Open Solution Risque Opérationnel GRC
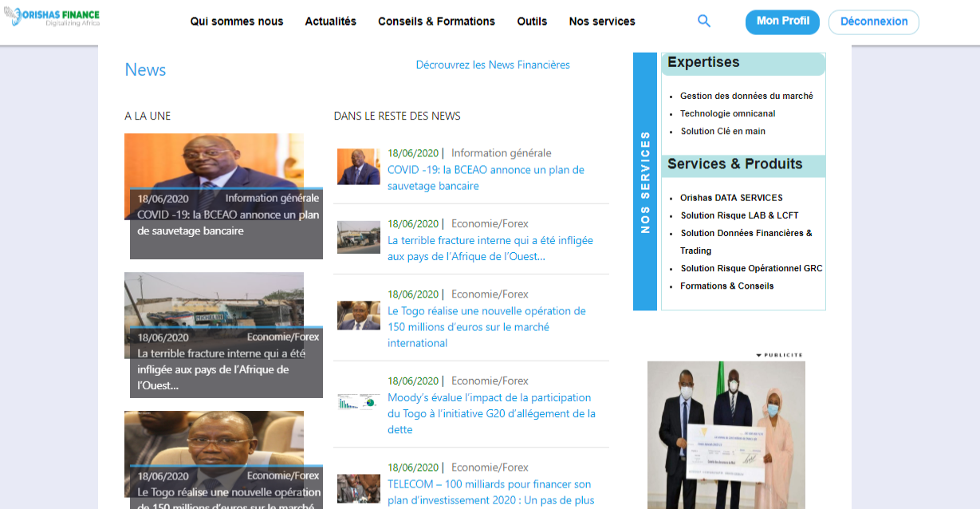980x509 pixels. [x=752, y=268]
